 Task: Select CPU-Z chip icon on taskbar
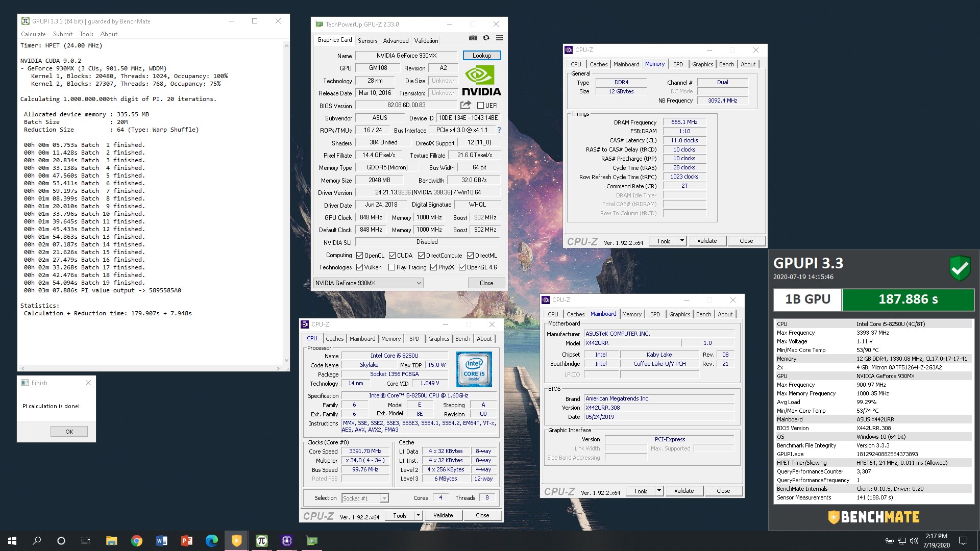coord(286,540)
